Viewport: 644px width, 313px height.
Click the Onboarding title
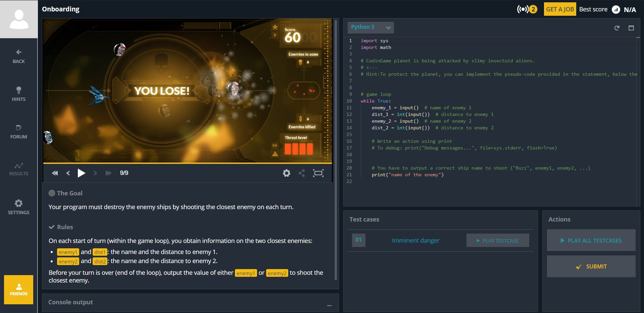[x=61, y=9]
